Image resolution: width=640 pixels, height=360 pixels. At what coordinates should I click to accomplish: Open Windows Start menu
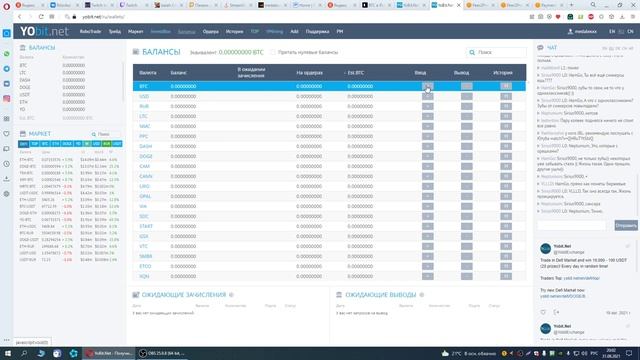coord(7,353)
